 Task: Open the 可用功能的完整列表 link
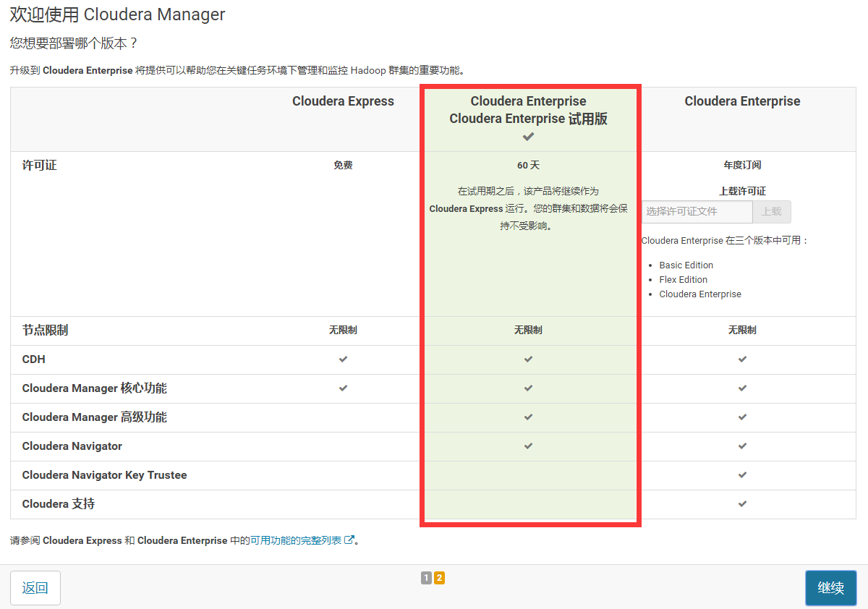pyautogui.click(x=296, y=540)
